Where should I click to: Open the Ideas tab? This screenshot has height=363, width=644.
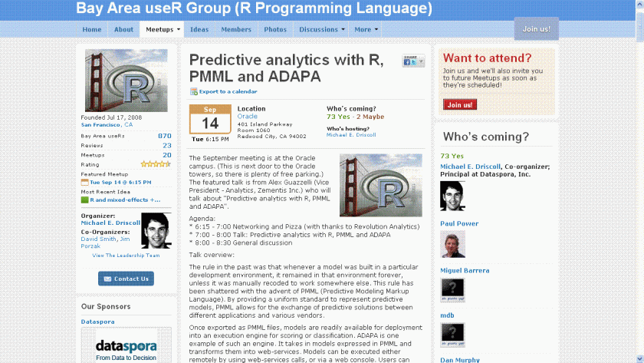click(199, 30)
